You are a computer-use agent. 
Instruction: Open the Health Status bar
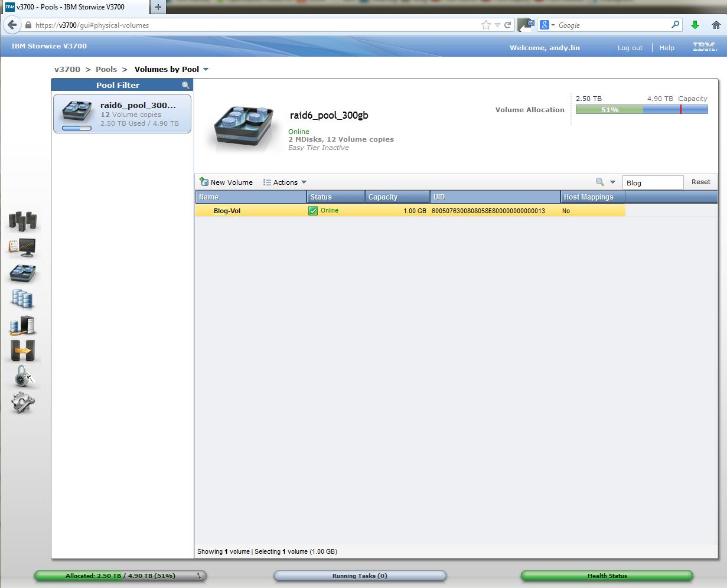[x=607, y=576]
